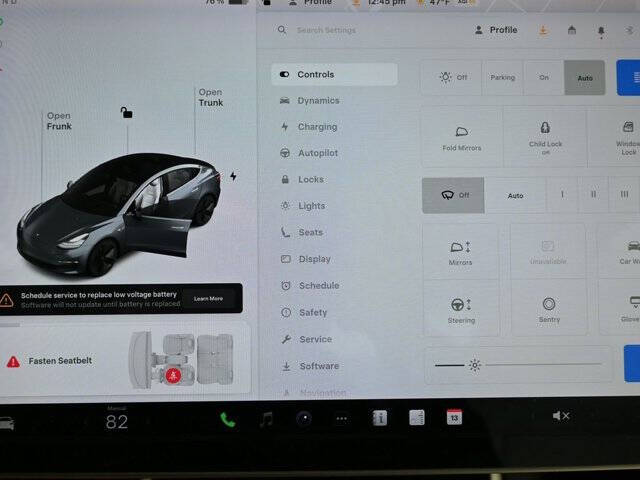Toggle Child Lock
The width and height of the screenshot is (640, 480).
point(545,138)
